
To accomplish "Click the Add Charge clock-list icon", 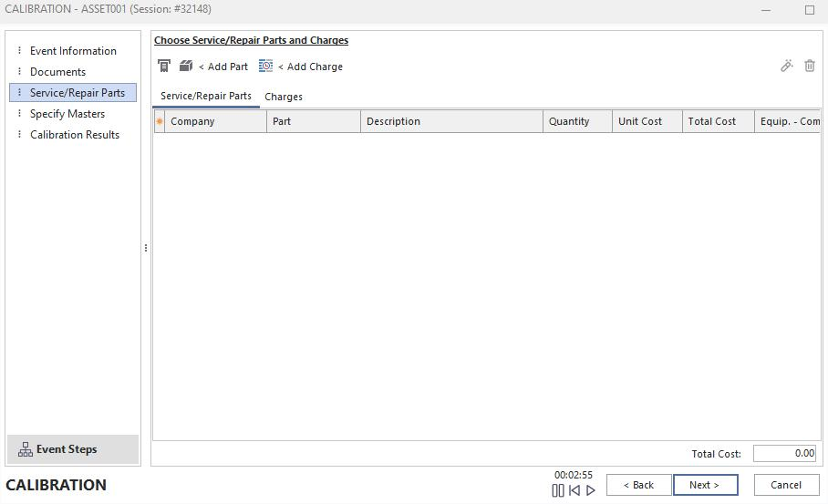I will (x=265, y=66).
